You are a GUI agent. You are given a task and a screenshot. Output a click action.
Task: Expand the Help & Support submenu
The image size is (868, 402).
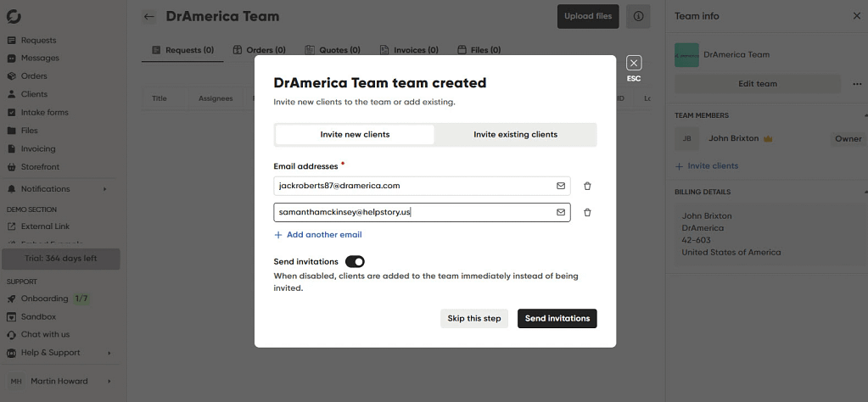[109, 353]
